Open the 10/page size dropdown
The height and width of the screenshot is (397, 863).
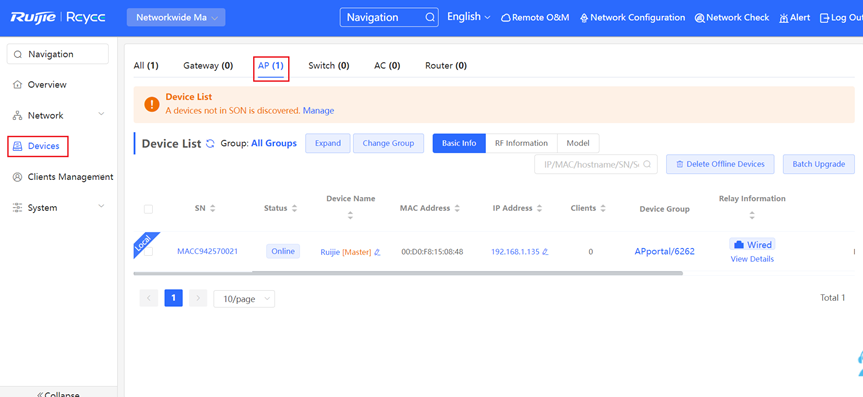244,299
